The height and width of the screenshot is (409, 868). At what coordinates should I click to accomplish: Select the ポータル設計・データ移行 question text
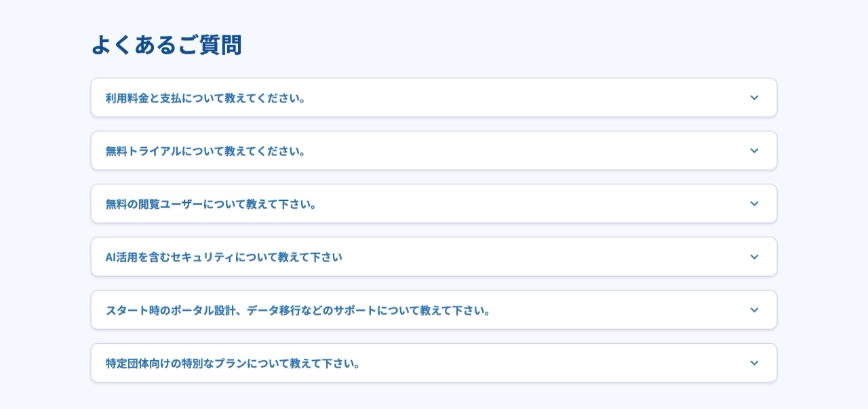[298, 310]
